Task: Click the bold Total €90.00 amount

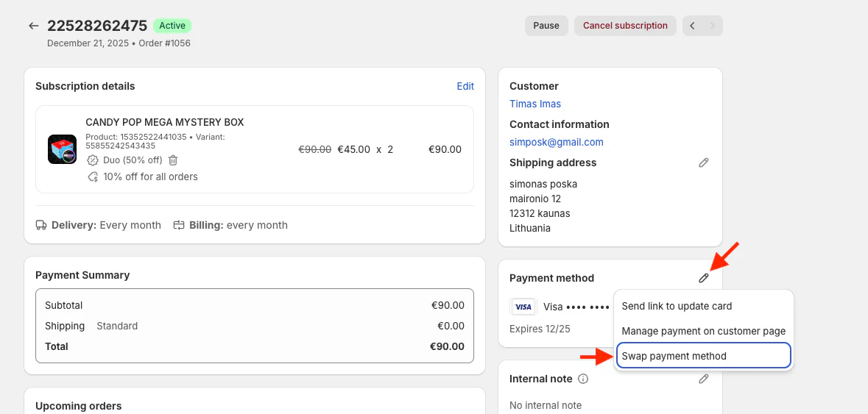Action: coord(448,346)
